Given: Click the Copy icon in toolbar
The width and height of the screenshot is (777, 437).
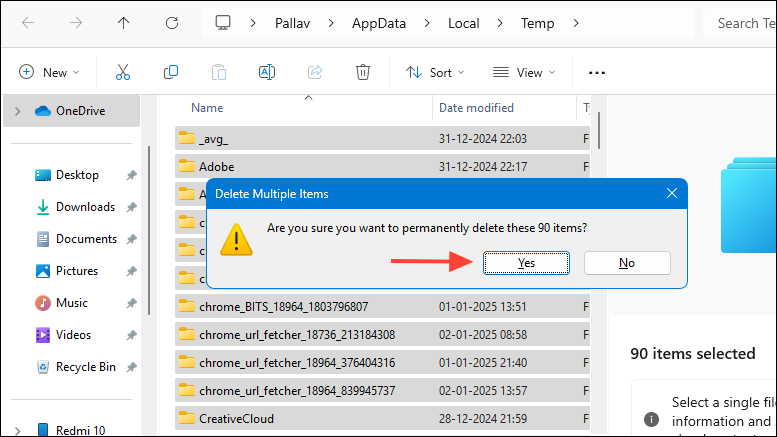Looking at the screenshot, I should click(x=171, y=72).
